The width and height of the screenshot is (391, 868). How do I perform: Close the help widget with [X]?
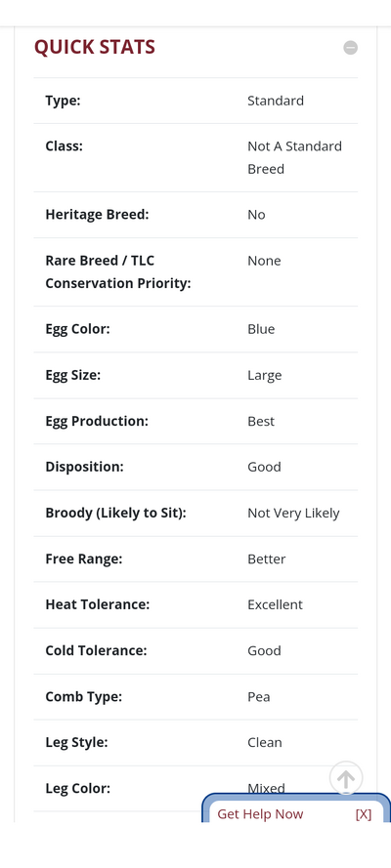point(364,813)
